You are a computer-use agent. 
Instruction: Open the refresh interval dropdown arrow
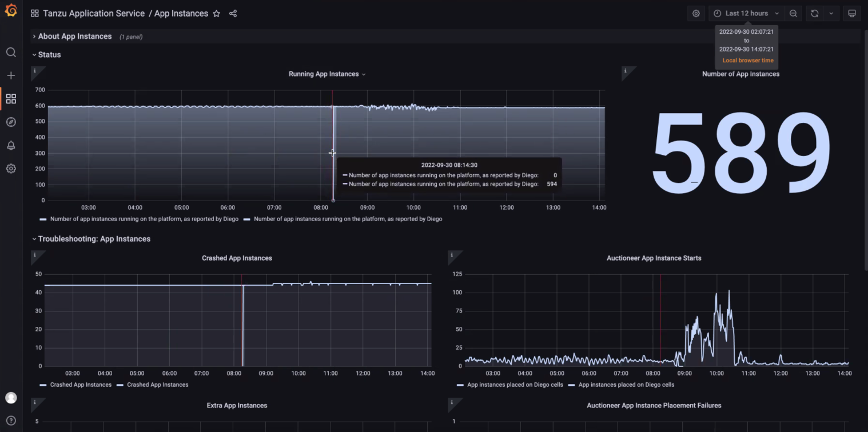click(831, 14)
